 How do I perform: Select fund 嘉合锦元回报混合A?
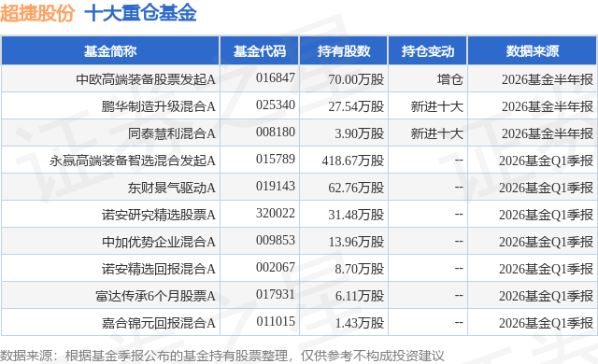click(x=159, y=323)
